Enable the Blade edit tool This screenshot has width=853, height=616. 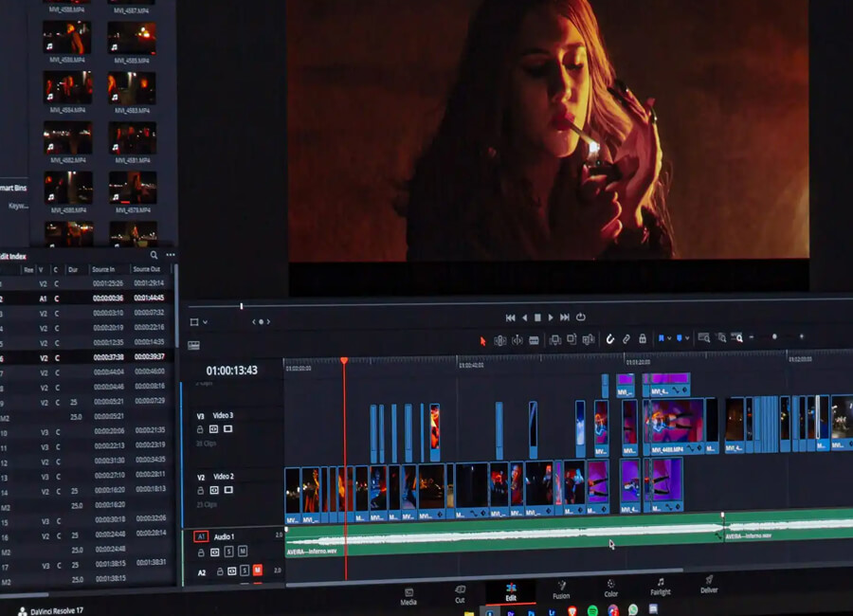[534, 339]
